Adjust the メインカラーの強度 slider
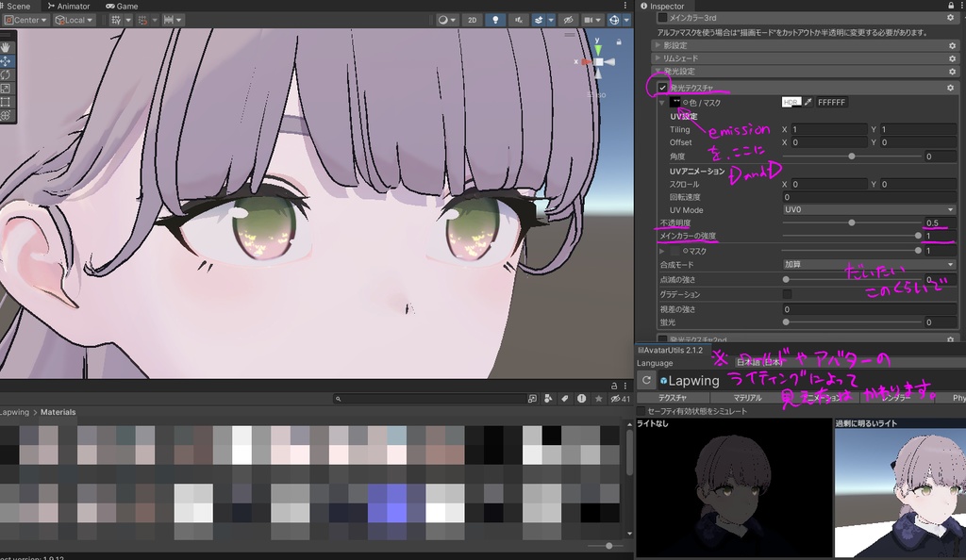Image resolution: width=966 pixels, height=560 pixels. [x=852, y=236]
